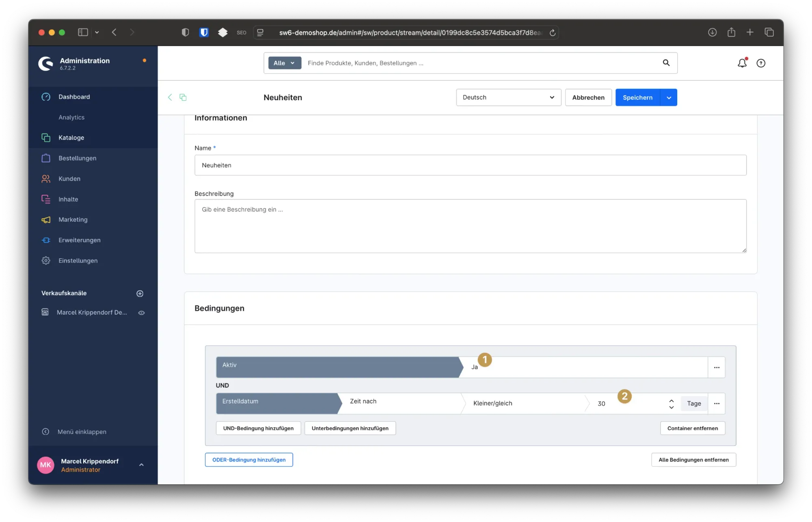
Task: Click into the Beschreibung text area
Action: point(470,226)
